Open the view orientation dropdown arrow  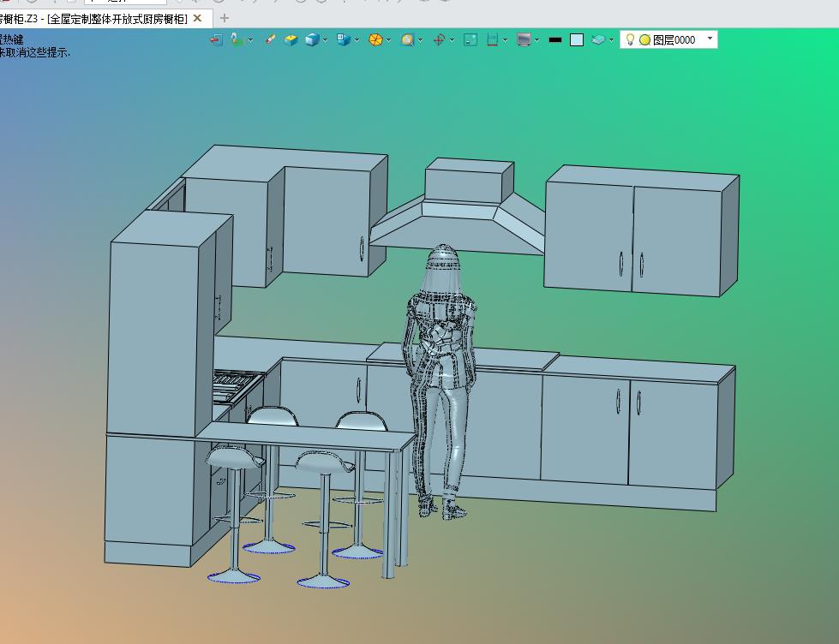click(x=357, y=40)
